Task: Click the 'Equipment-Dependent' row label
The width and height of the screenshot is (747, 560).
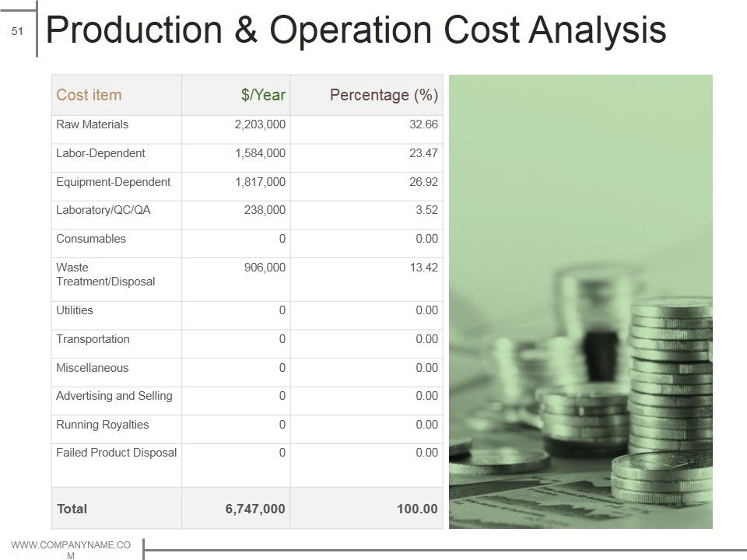Action: point(113,182)
